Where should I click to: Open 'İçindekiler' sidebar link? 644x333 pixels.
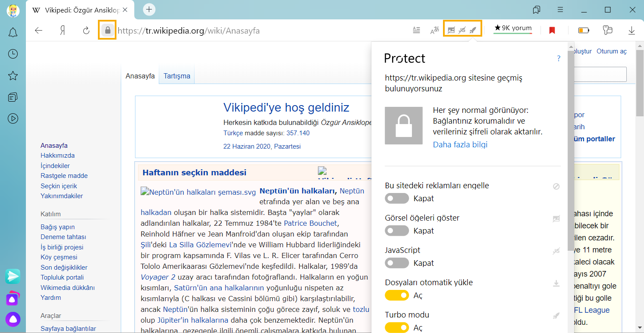[55, 166]
